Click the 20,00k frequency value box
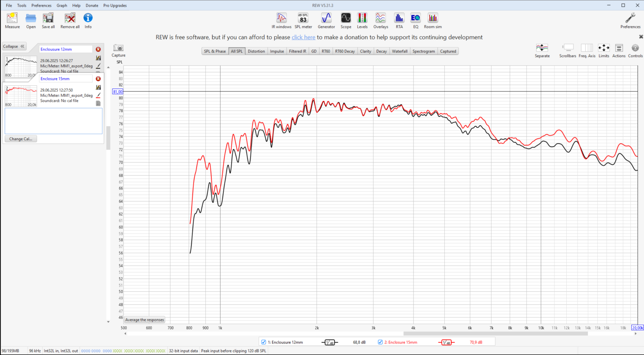Viewport: 644px width, 355px height. point(637,328)
